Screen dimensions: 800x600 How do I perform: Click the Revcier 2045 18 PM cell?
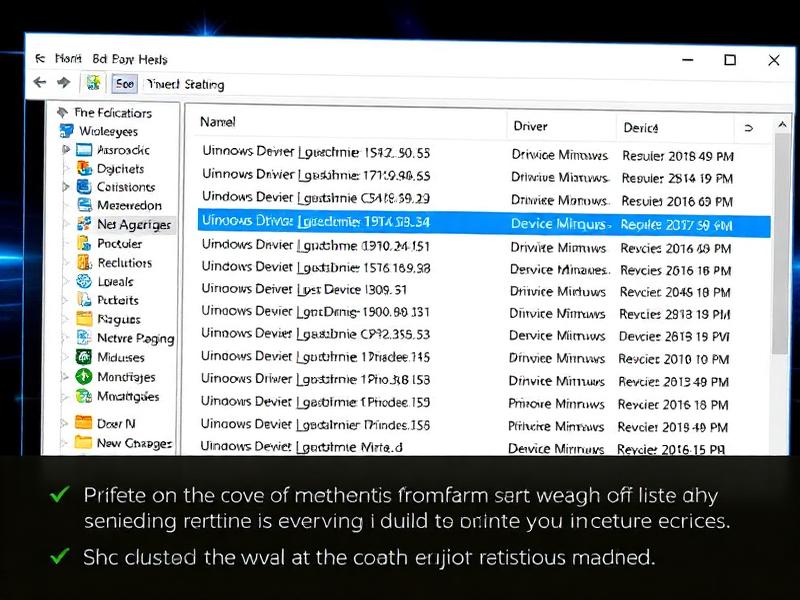[x=675, y=292]
